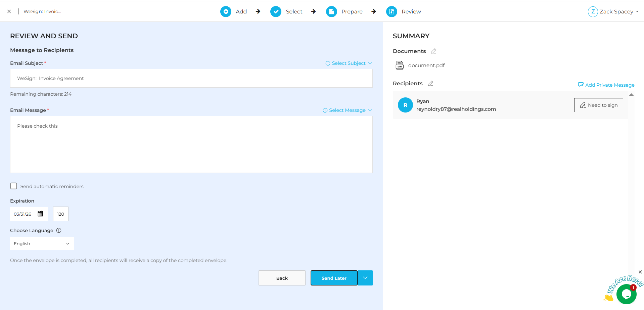Click the Need to sign button

598,105
